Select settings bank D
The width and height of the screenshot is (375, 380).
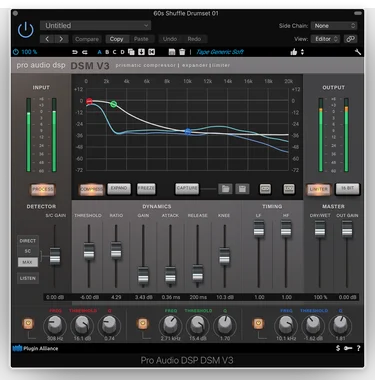[122, 52]
